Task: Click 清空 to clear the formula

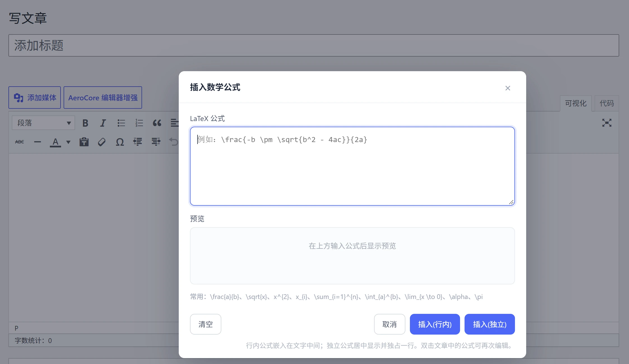Action: click(x=206, y=324)
